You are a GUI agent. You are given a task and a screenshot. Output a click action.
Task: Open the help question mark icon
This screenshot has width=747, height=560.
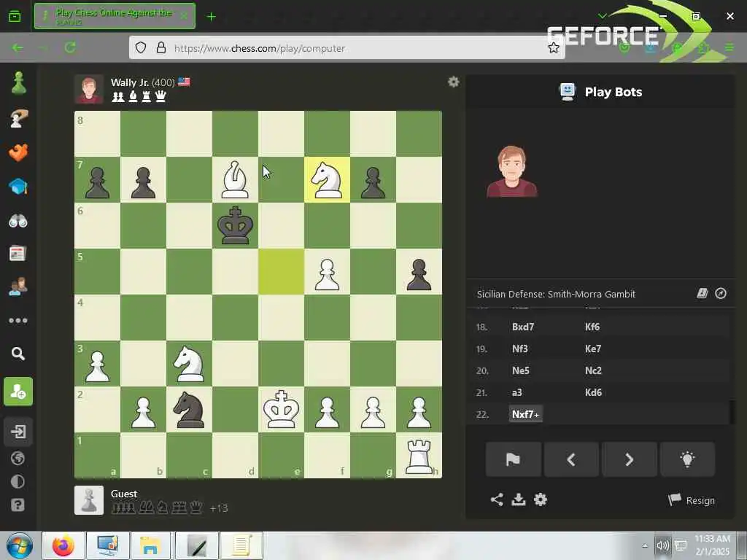tap(18, 505)
